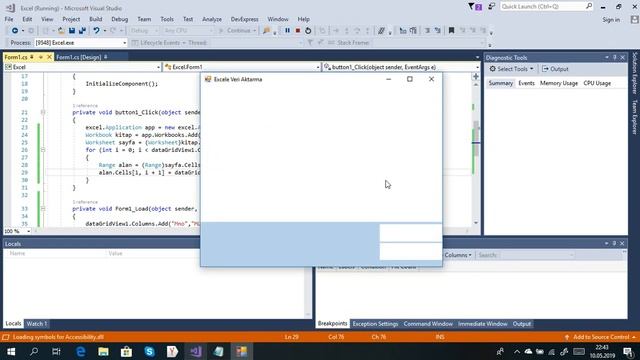Screen dimensions: 640x360
Task: Click the Visual Studio taskbar icon
Action: pos(196,351)
